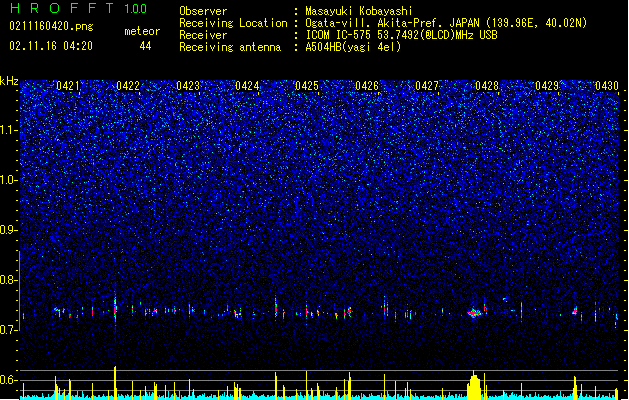Click the Receiving antenna label
629x400 pixels.
click(230, 47)
